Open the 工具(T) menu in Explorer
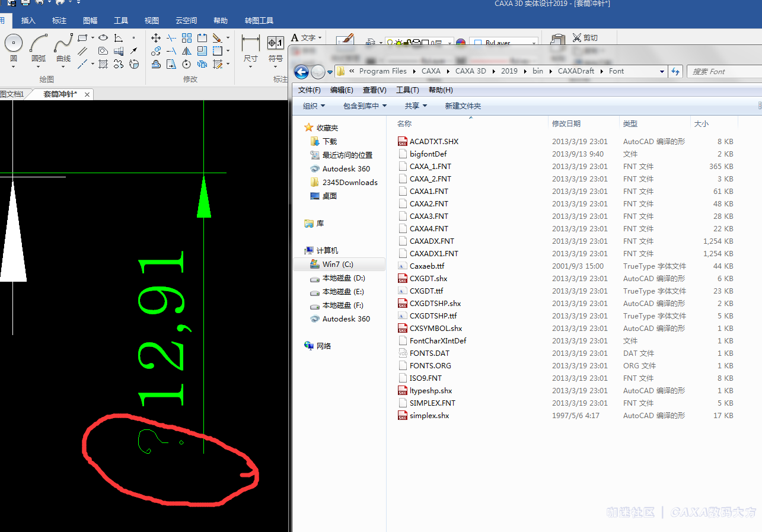This screenshot has height=532, width=762. 407,90
